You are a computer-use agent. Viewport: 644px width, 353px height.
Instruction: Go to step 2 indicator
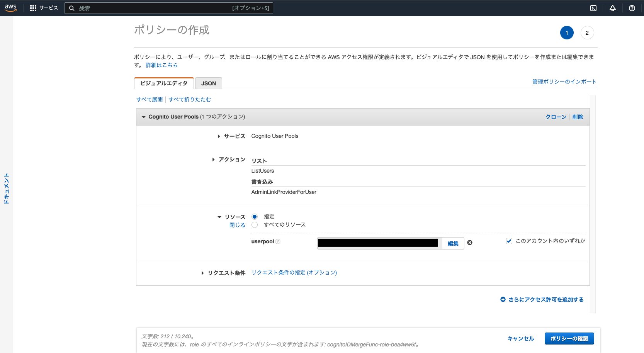(587, 33)
